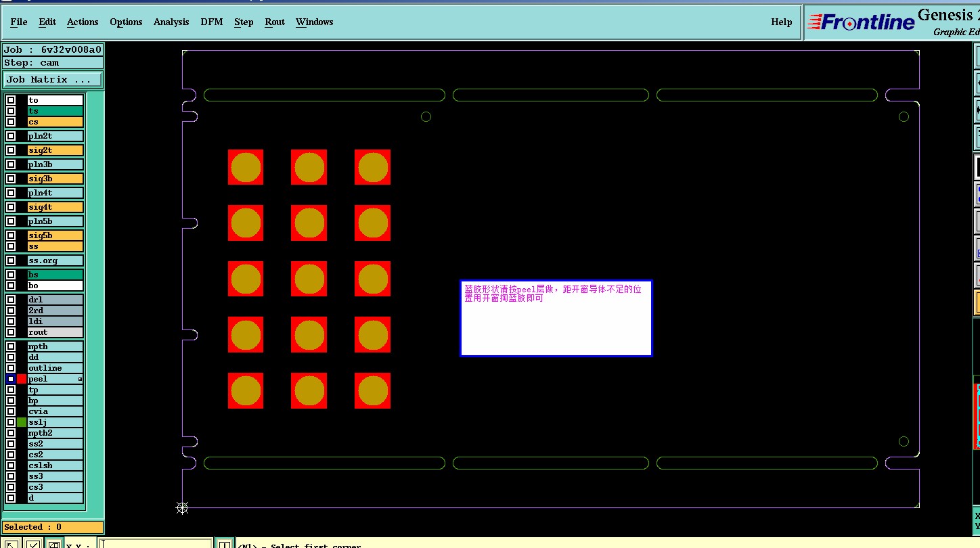Screen dimensions: 980x548
Task: Open the Help menu
Action: [x=782, y=22]
